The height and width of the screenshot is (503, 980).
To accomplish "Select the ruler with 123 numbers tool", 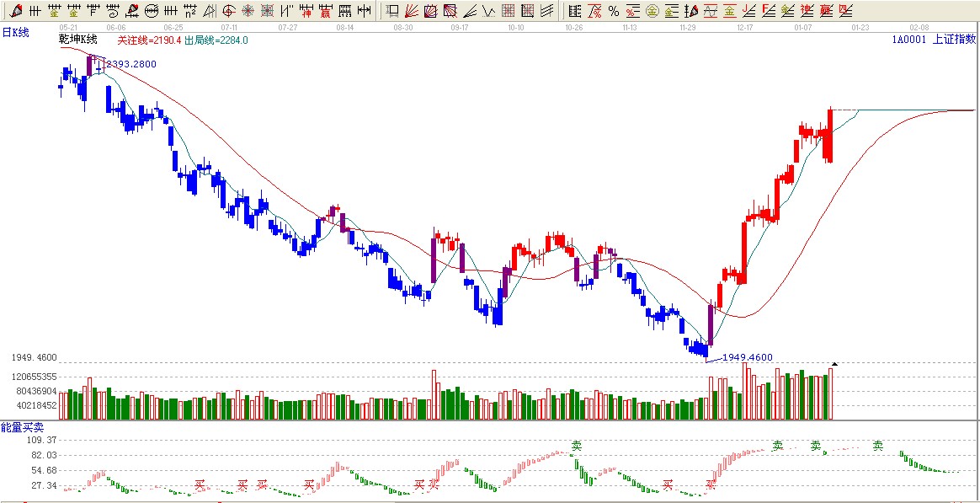I will (x=344, y=11).
